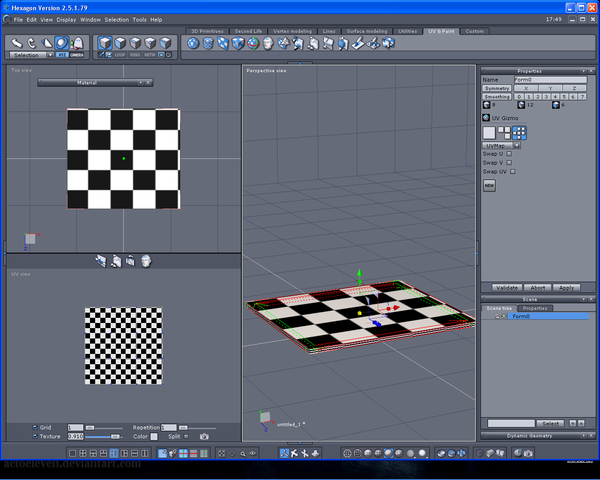Click the camera icon in UV view options
This screenshot has height=480, width=600.
204,436
